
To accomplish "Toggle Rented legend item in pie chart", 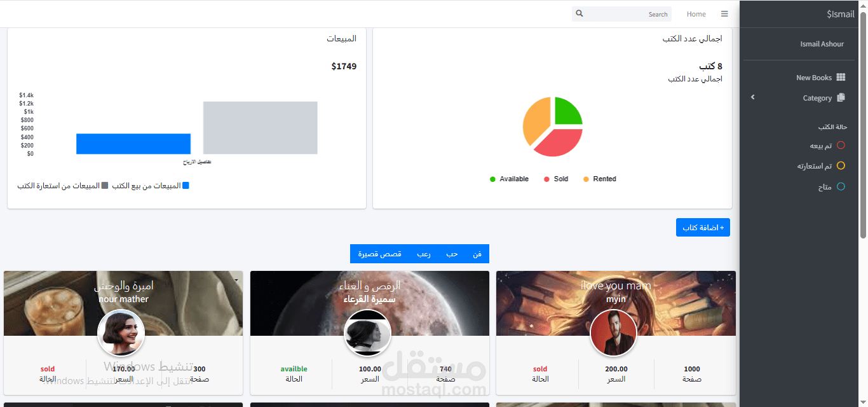I will 599,179.
